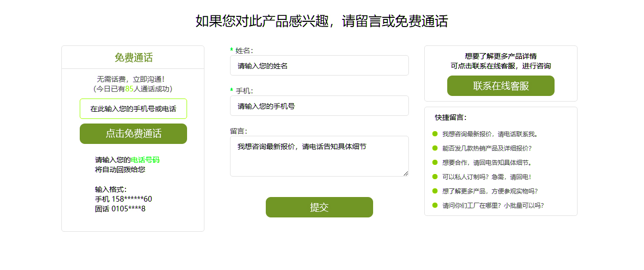The width and height of the screenshot is (644, 270).
Task: Select quick message 想了解更多产品，方便参观实物吗
Action: [x=490, y=191]
